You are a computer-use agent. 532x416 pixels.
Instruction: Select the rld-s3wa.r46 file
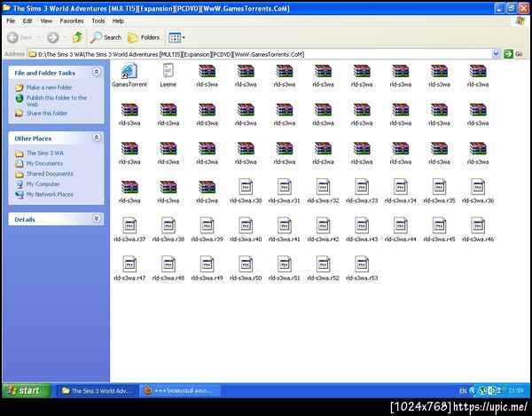478,230
